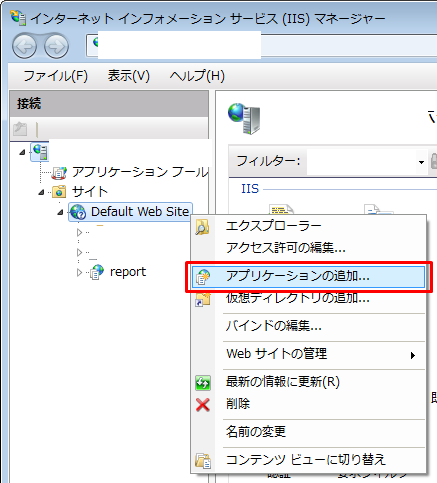Screen dimensions: 437x483
Task: Click the content view icon in context menu
Action: 203,461
